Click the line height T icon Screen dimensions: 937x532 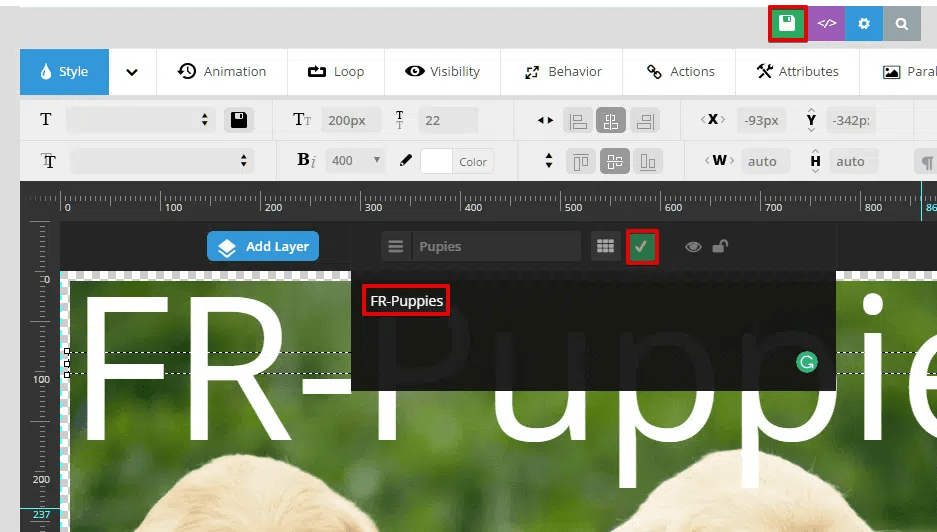point(399,120)
